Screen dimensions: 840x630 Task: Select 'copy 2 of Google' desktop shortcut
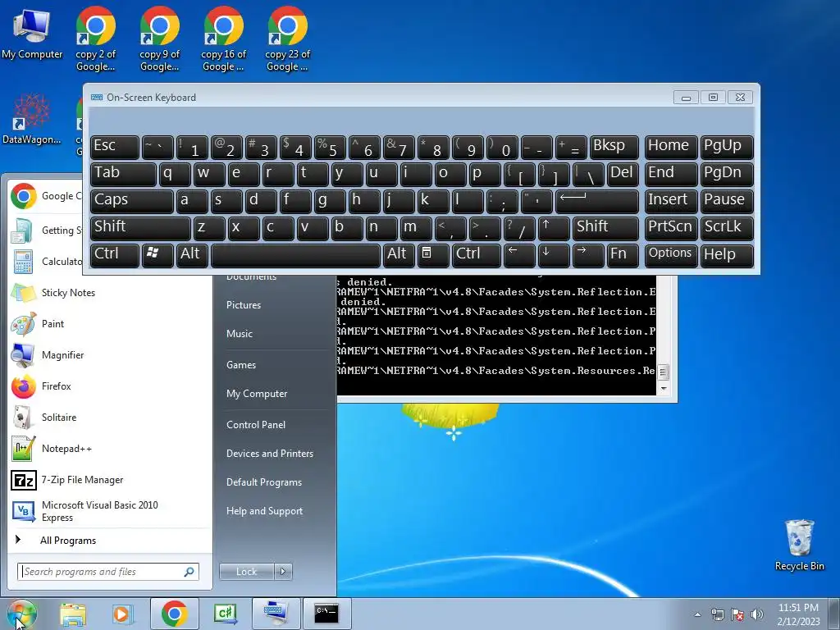point(96,39)
